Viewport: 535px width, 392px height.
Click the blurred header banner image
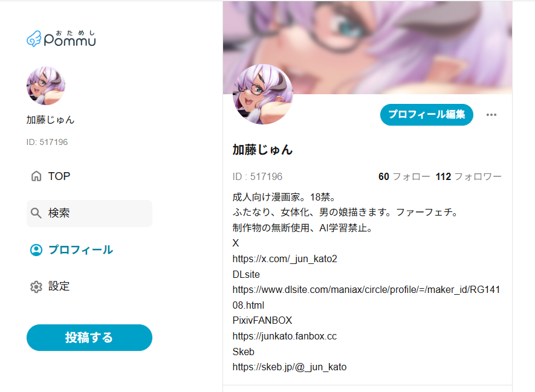tap(368, 48)
